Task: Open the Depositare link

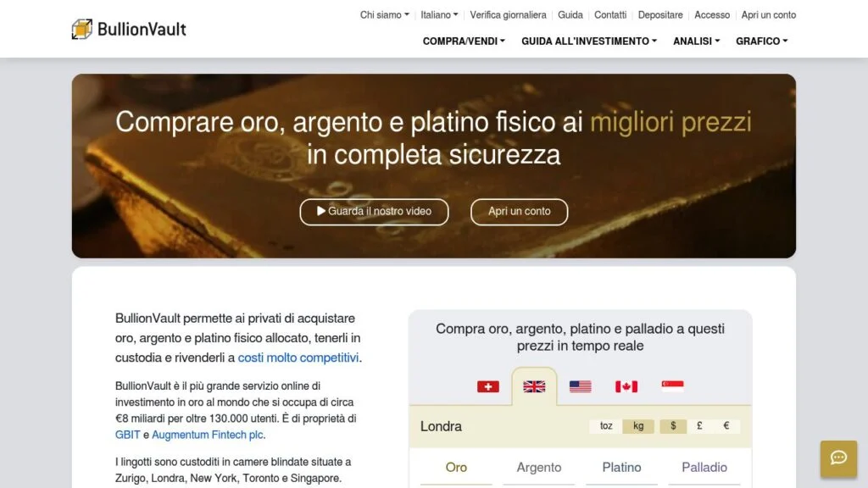Action: (x=660, y=15)
